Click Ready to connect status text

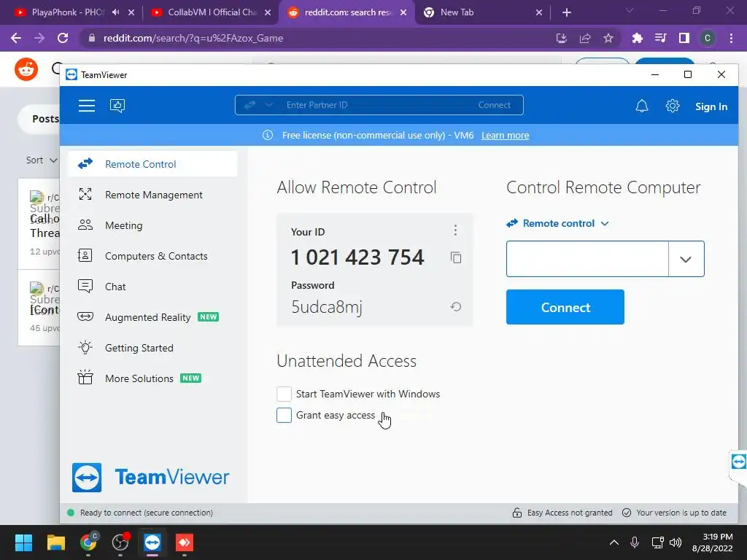[x=146, y=513]
